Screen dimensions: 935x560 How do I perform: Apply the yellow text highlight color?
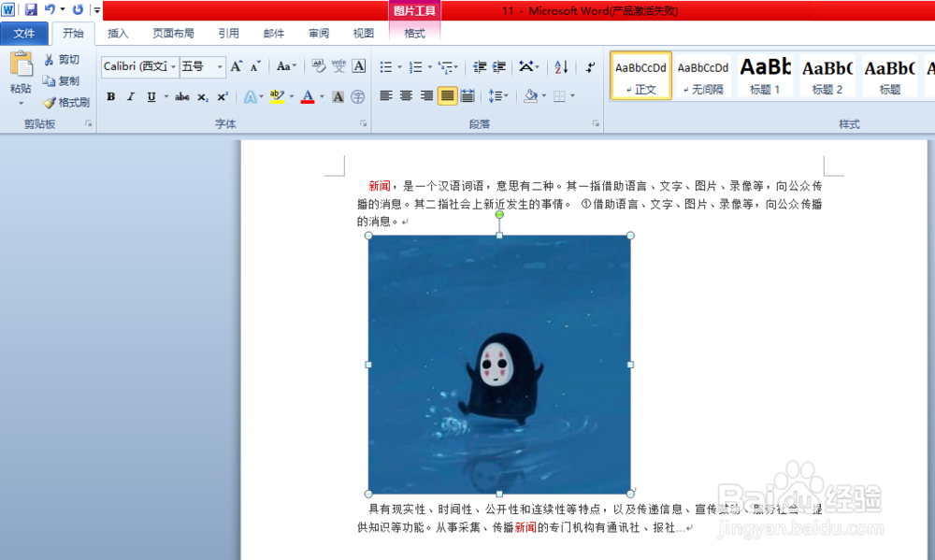[x=277, y=96]
